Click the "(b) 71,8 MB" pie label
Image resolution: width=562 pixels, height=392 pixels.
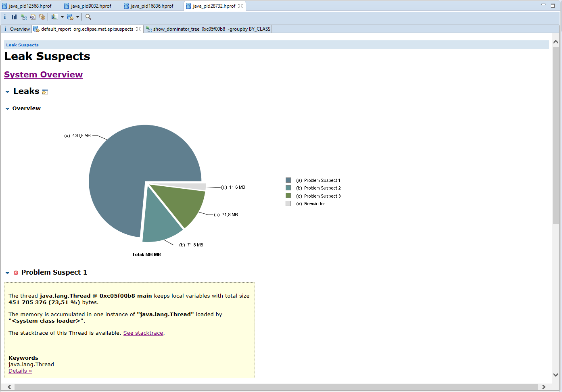coord(191,245)
